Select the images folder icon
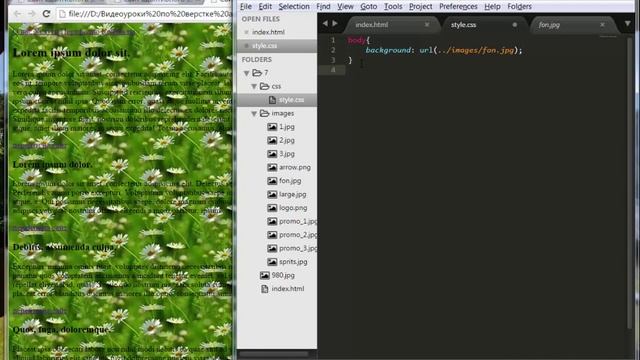This screenshot has width=640, height=360. pyautogui.click(x=264, y=113)
